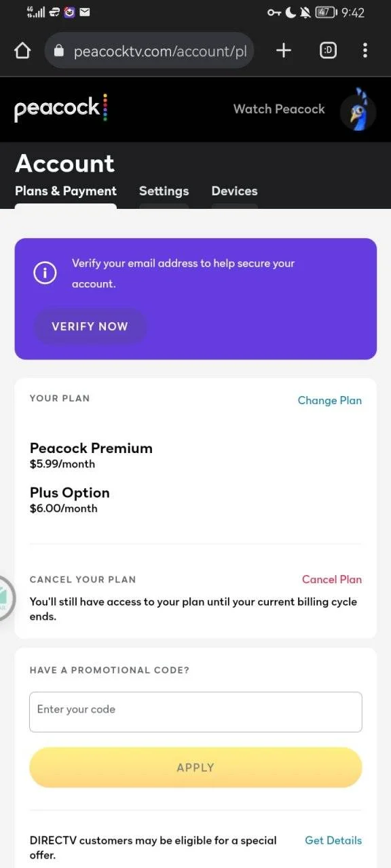Screen dimensions: 391x868
Task: Open the Devices tab
Action: (234, 191)
